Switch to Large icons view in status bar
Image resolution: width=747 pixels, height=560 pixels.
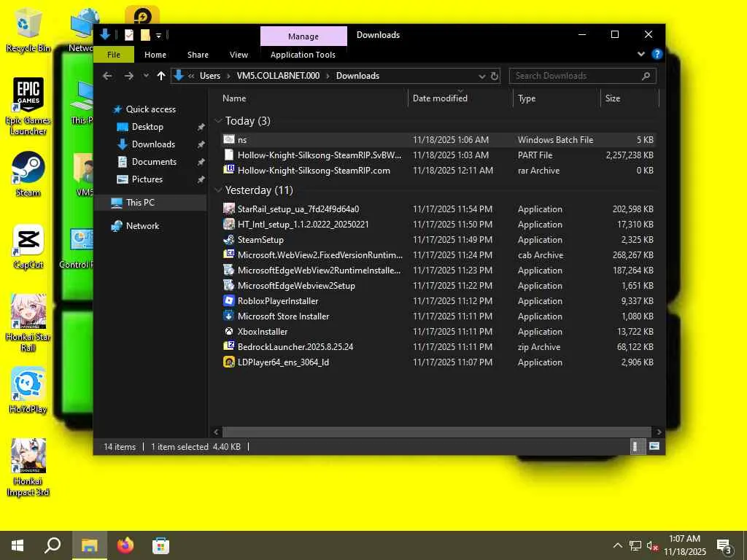point(654,447)
